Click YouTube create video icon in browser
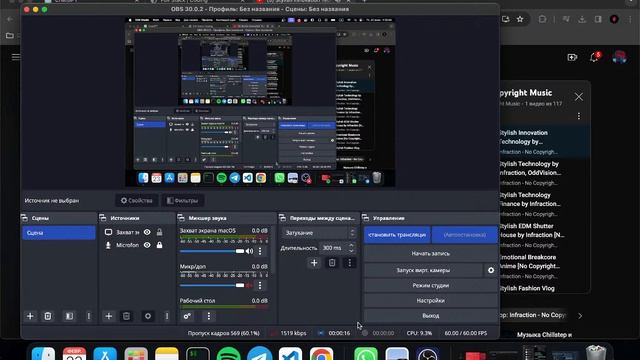640x360 pixels. [572, 58]
